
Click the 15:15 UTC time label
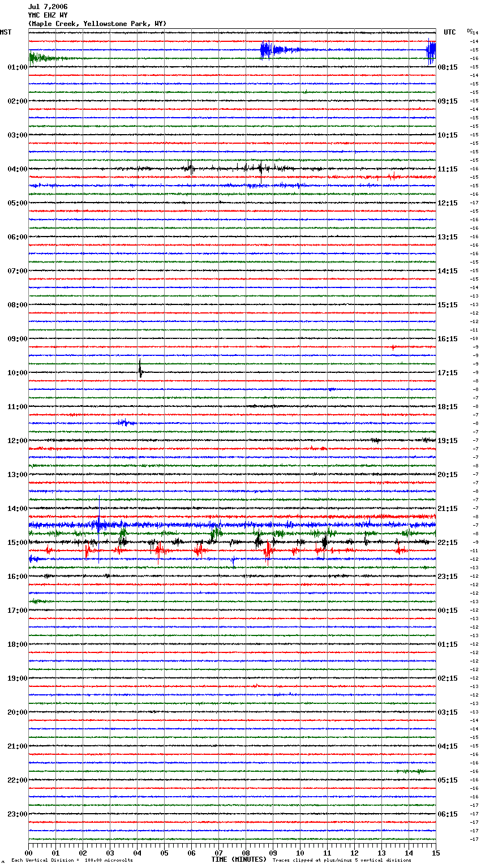pos(448,305)
